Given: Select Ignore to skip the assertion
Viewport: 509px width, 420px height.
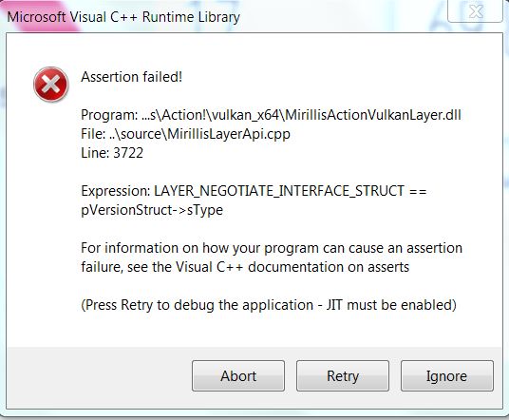Looking at the screenshot, I should pyautogui.click(x=447, y=376).
